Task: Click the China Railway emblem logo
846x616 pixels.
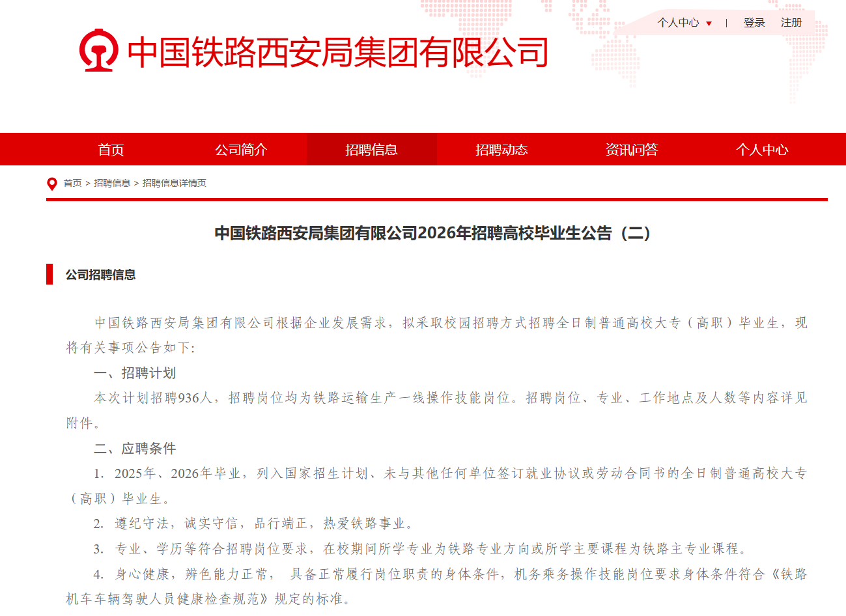Action: tap(98, 51)
